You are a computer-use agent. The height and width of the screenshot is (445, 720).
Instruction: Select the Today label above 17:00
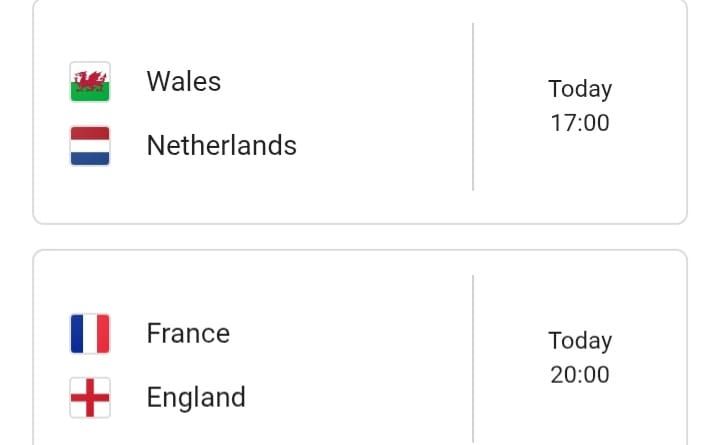pyautogui.click(x=580, y=89)
